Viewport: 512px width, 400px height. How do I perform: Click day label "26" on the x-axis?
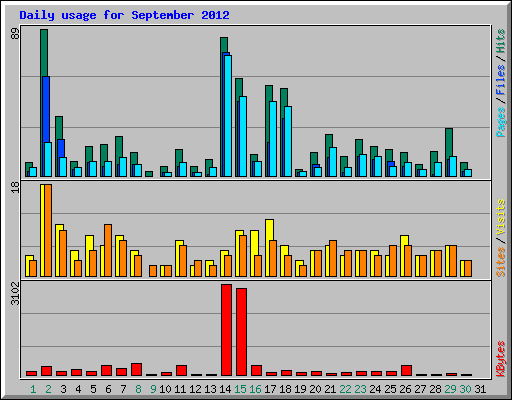point(405,389)
